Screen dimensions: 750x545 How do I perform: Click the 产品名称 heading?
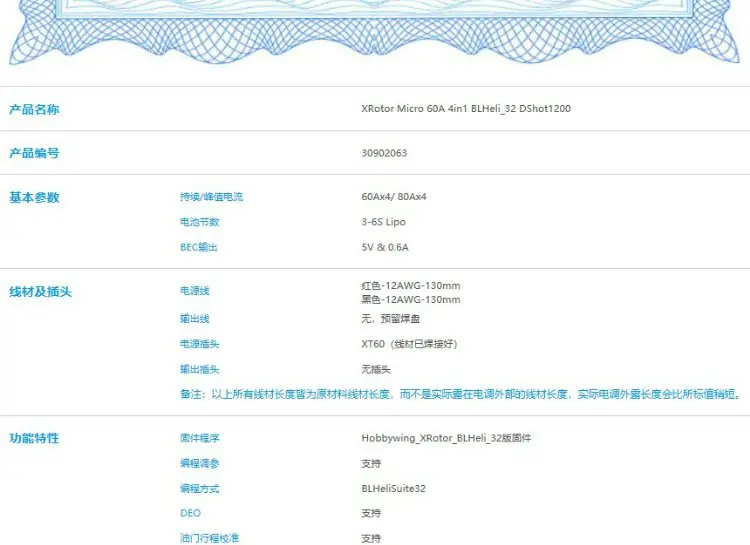coord(34,110)
